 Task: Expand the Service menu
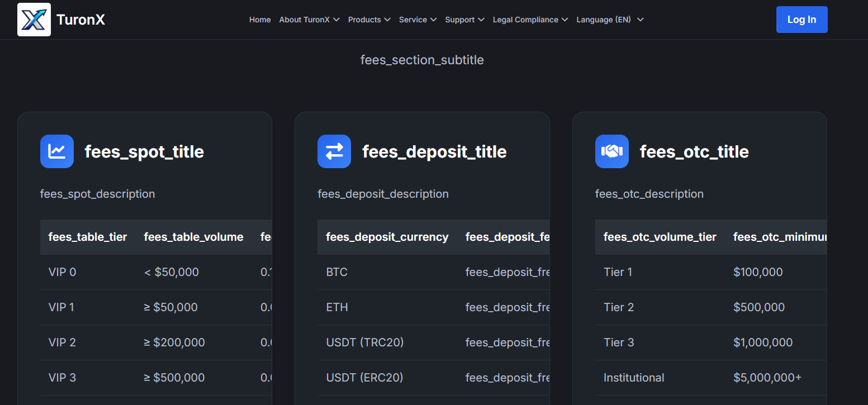(x=418, y=20)
